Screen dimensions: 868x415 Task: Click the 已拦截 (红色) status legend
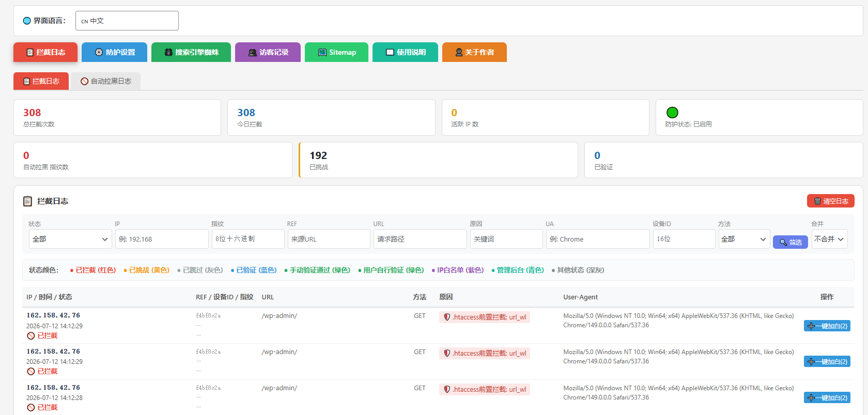(x=93, y=270)
